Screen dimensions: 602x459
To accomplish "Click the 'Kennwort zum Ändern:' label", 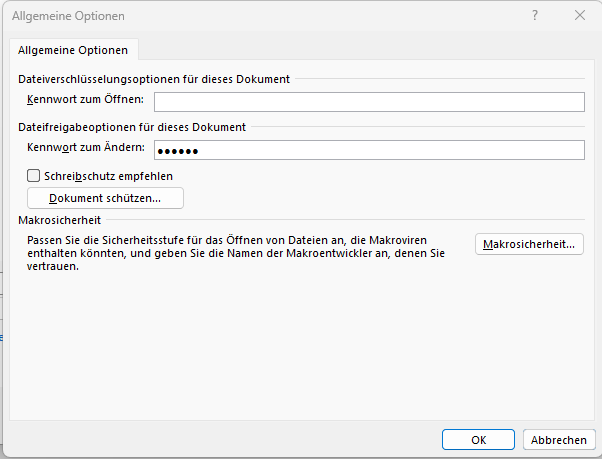I will point(86,148).
